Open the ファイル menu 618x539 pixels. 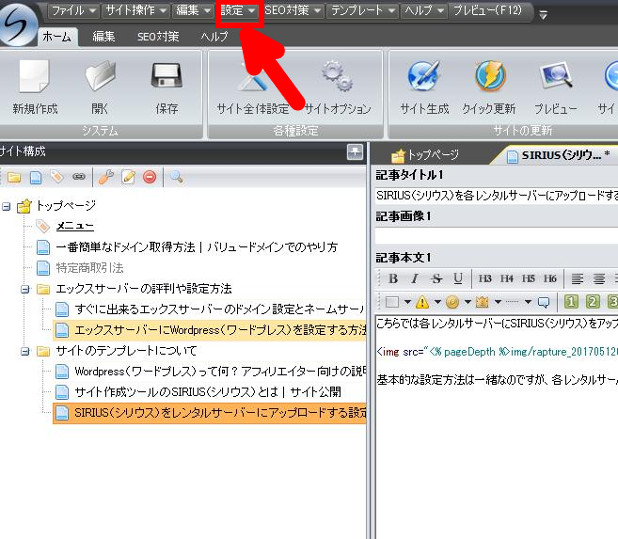[73, 10]
